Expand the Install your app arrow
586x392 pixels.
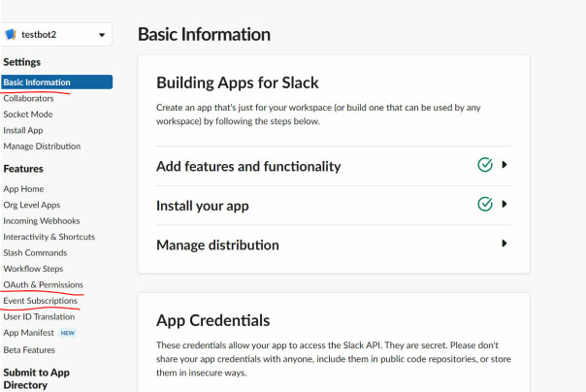click(x=505, y=204)
